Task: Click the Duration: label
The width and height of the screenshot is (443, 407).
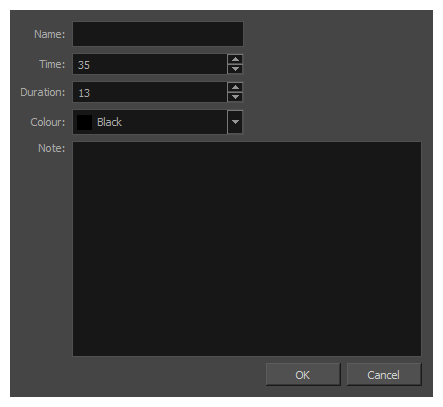Action: (43, 92)
